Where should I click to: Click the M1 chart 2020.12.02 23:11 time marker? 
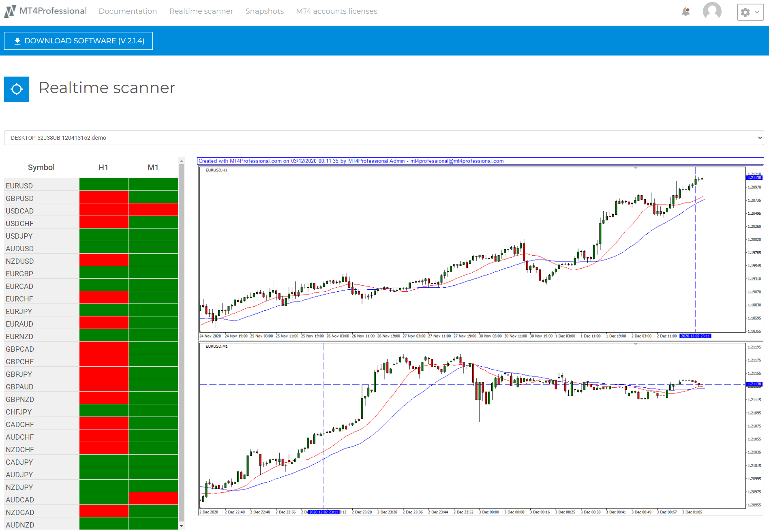click(323, 512)
